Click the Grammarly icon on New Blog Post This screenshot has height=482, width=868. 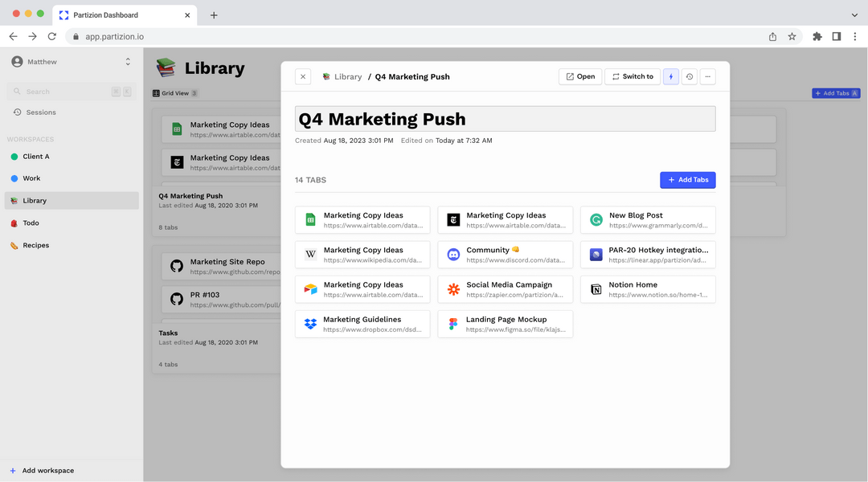595,219
